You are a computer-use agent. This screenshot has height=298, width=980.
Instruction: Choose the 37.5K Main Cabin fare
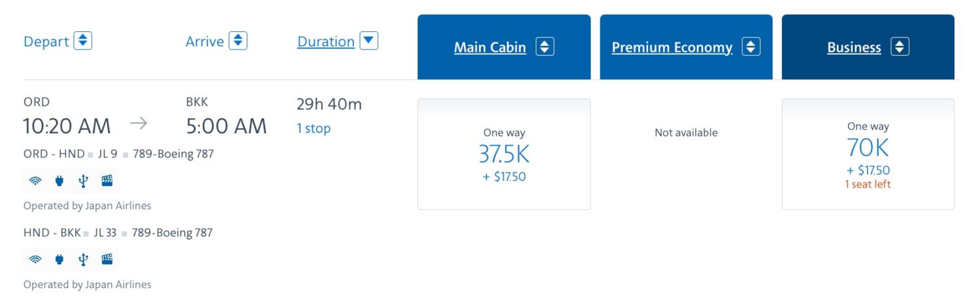click(504, 154)
